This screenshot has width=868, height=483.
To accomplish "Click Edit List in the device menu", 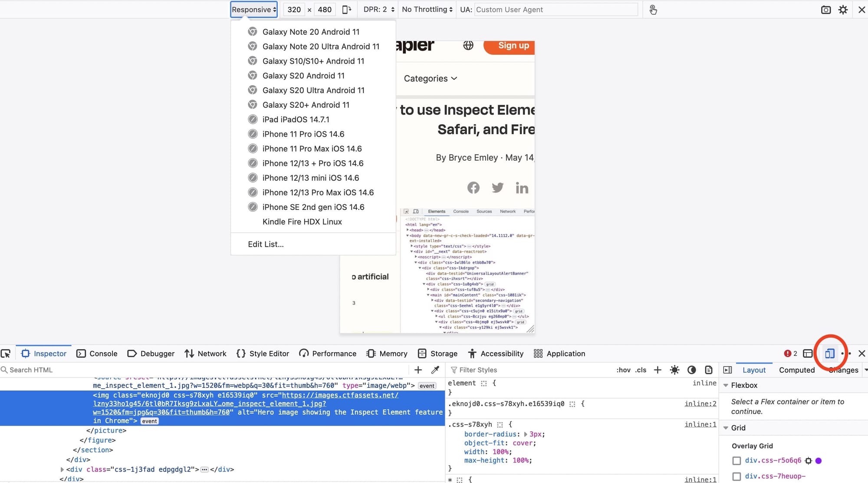I will pos(266,244).
